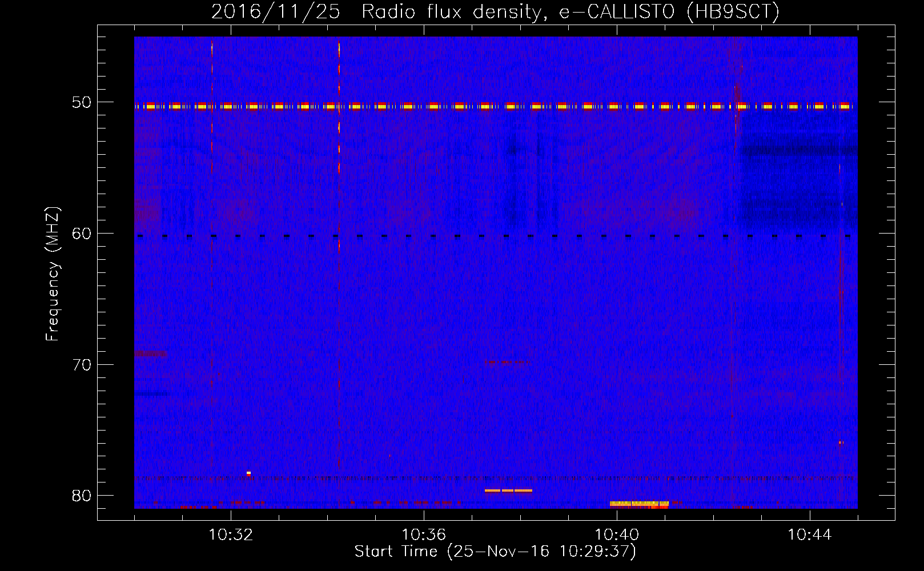Screen dimensions: 924x571
Task: Click the orange dashed burst near 80 MHz at 10:37
Action: 508,490
